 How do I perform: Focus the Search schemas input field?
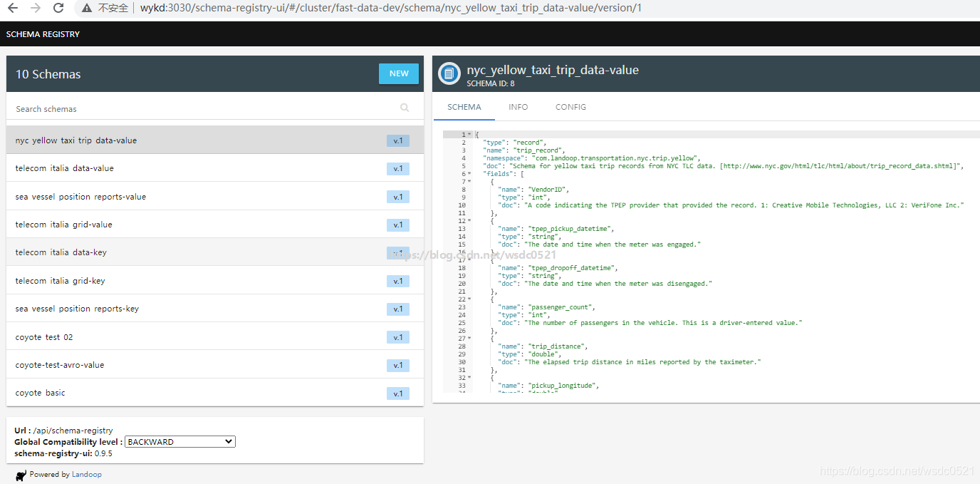(207, 109)
